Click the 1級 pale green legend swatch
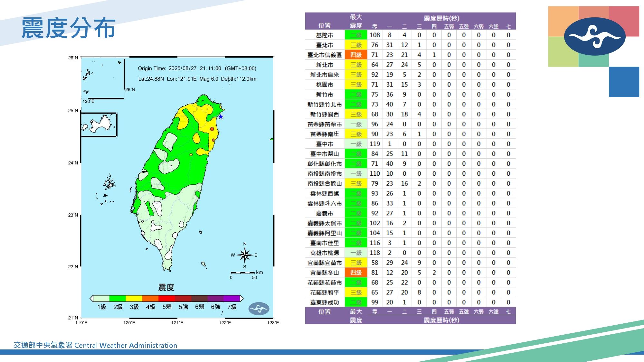Image resolution: width=644 pixels, height=362 pixels. [101, 298]
